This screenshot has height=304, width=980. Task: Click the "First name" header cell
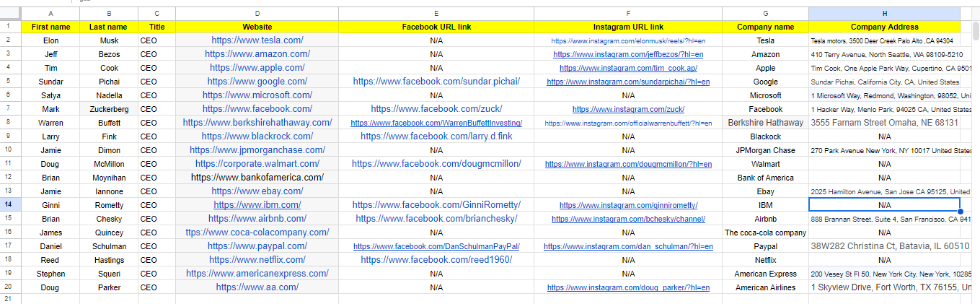coord(50,27)
